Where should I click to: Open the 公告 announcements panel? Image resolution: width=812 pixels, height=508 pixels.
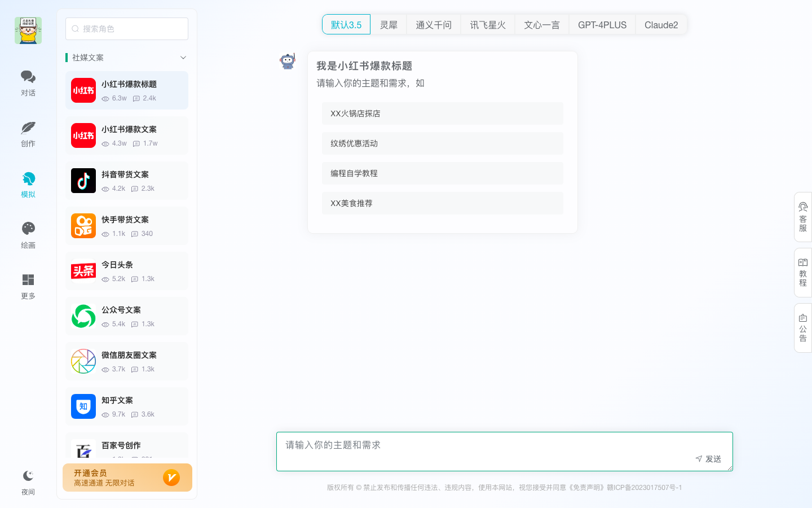point(802,328)
